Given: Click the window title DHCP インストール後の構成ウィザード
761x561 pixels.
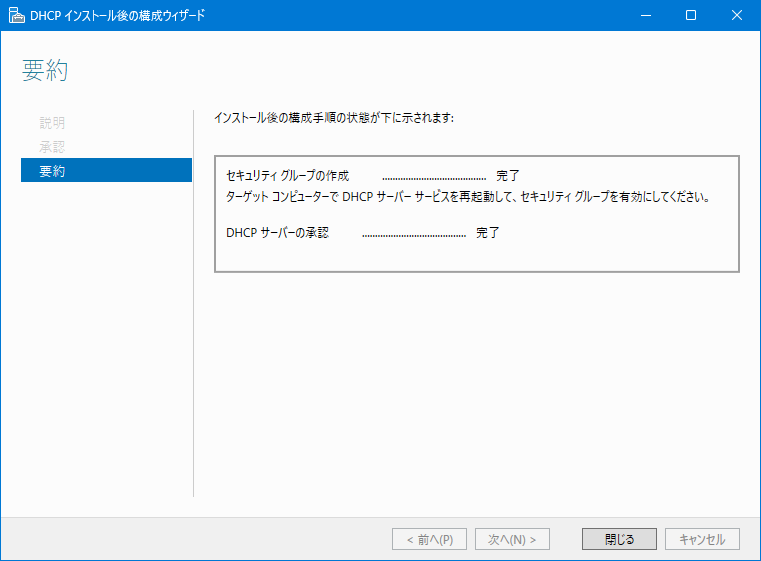Looking at the screenshot, I should pos(117,16).
